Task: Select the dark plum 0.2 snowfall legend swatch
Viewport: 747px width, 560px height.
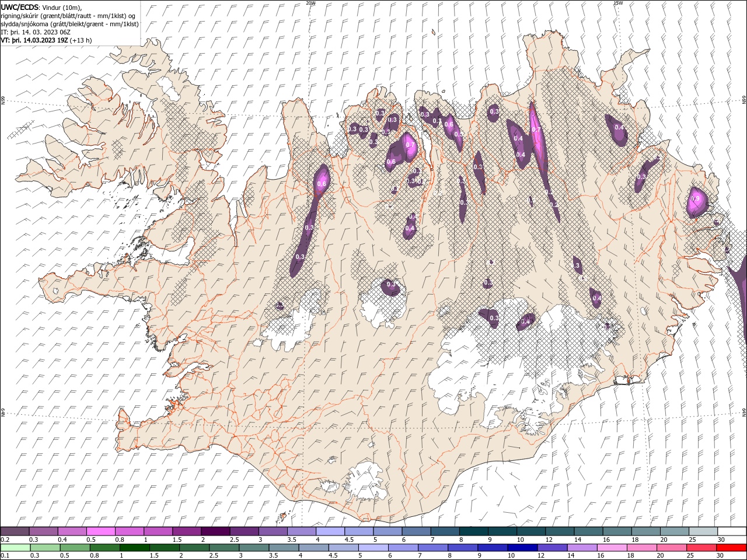Action: 15,531
